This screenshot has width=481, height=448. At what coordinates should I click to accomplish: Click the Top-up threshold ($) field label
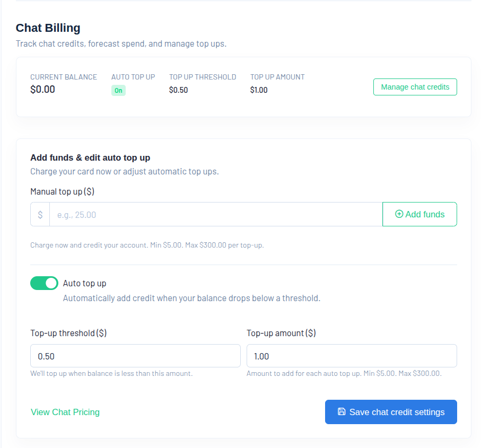[x=68, y=333]
